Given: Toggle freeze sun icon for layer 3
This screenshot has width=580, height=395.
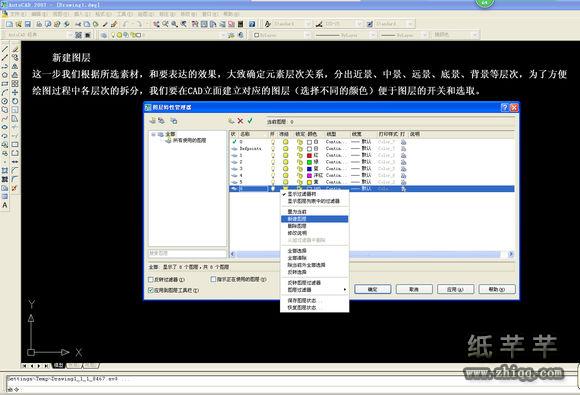Looking at the screenshot, I should pos(286,169).
